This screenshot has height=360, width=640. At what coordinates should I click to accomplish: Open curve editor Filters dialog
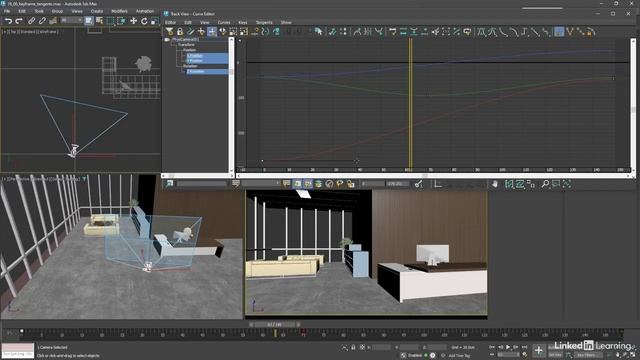169,31
